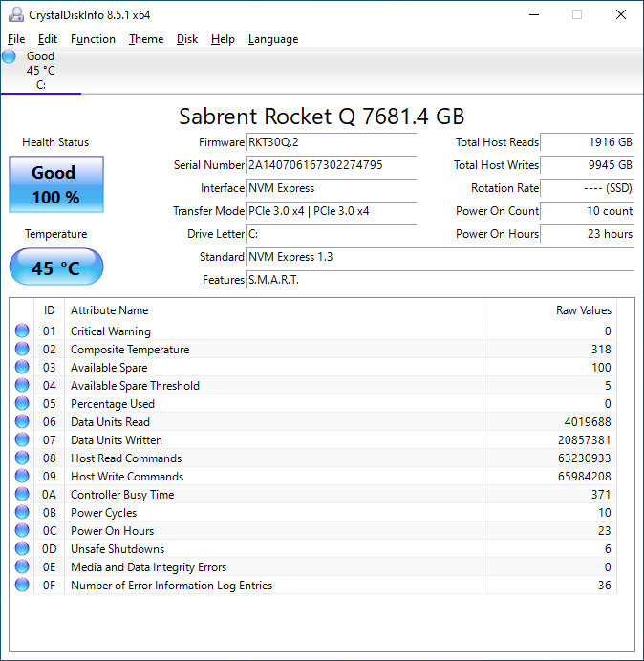644x661 pixels.
Task: Open the Theme menu
Action: coord(146,39)
